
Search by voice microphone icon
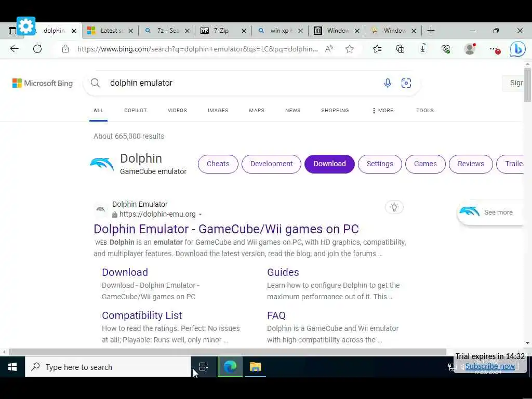[388, 83]
